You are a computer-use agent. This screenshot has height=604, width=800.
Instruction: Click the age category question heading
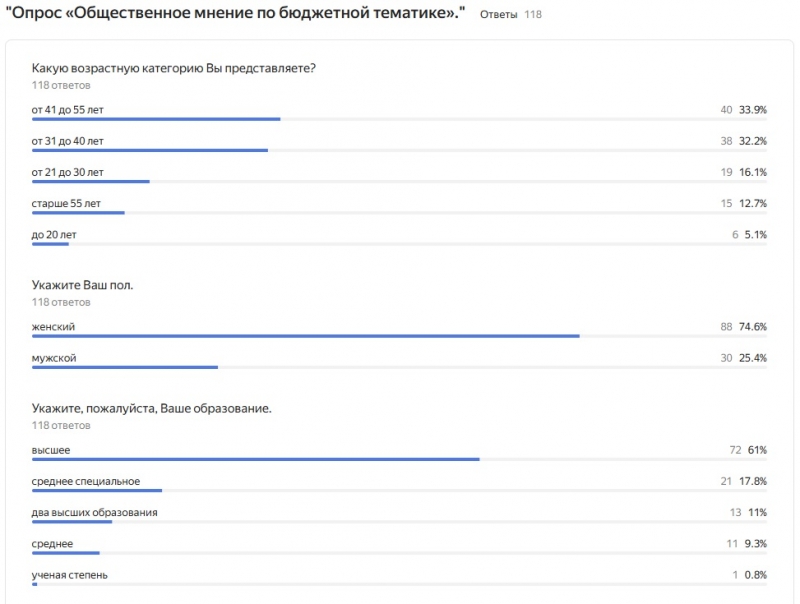[174, 68]
